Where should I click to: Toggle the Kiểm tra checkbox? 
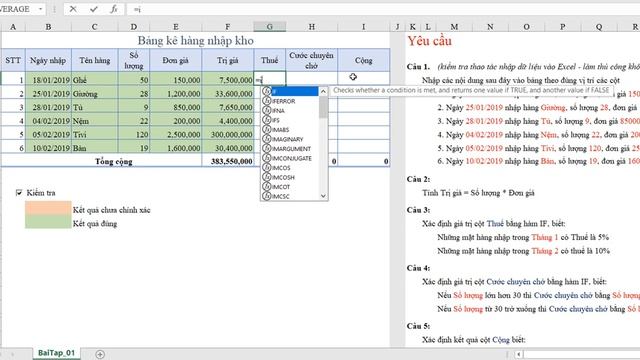click(x=19, y=193)
